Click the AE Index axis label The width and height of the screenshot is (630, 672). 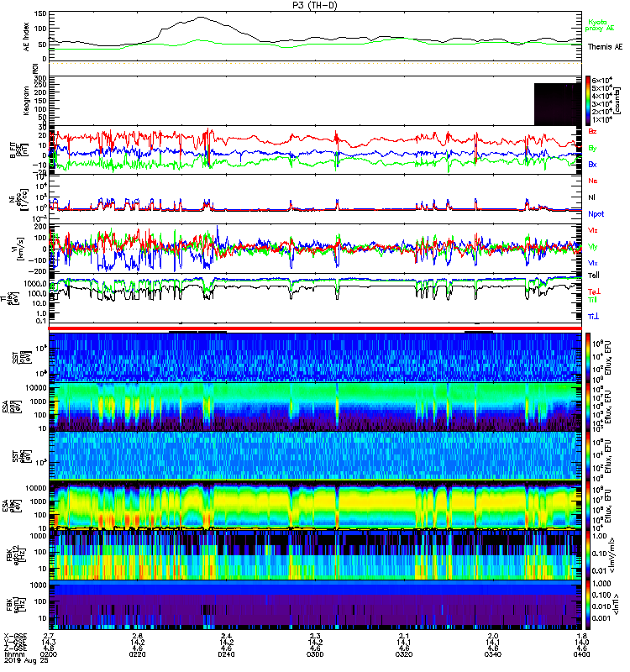27,37
